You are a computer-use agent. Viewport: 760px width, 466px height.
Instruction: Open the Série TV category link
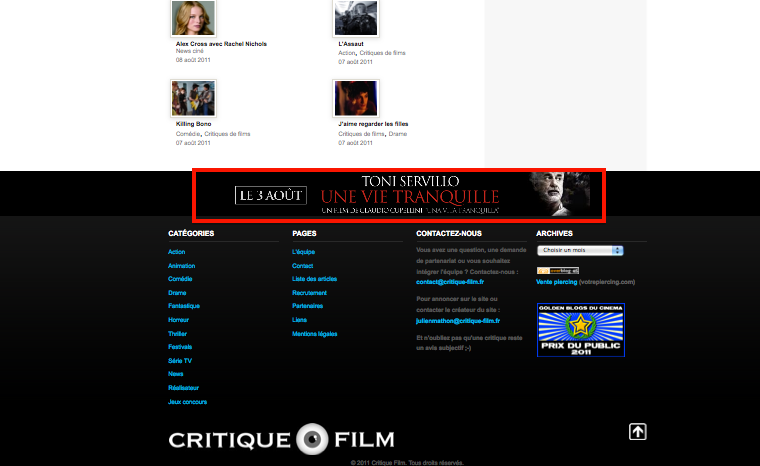pos(180,361)
